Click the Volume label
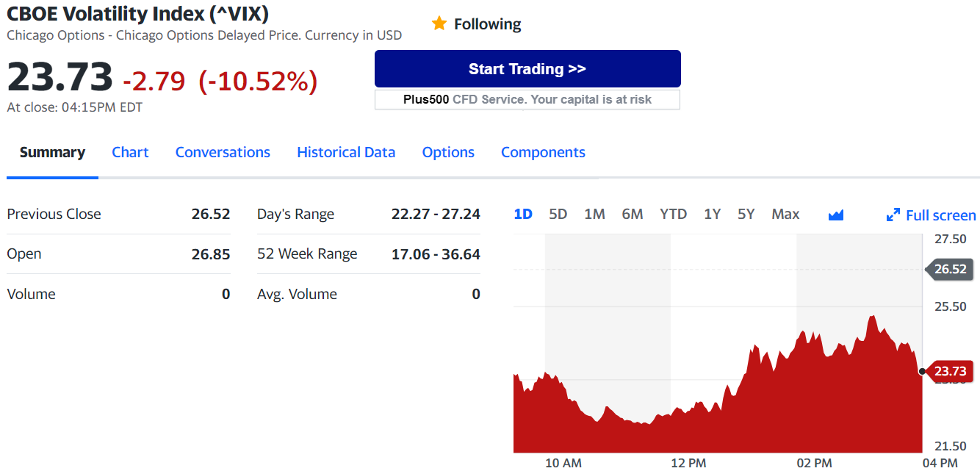Screen dimensions: 980x471 coord(31,294)
